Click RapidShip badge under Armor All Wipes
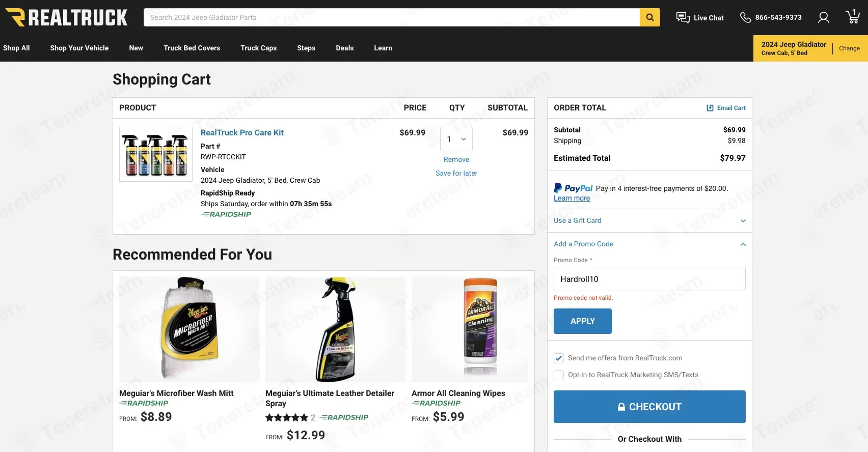Screen dimensions: 868x452 pyautogui.click(x=436, y=403)
